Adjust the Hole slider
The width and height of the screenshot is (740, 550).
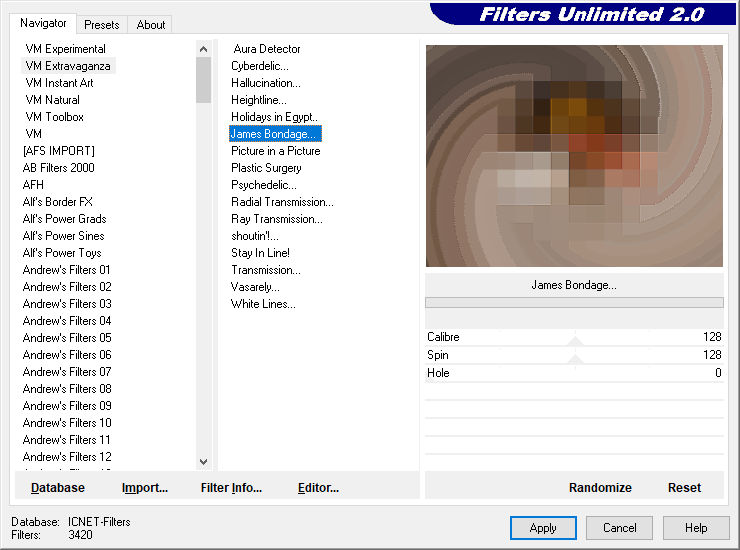click(574, 373)
